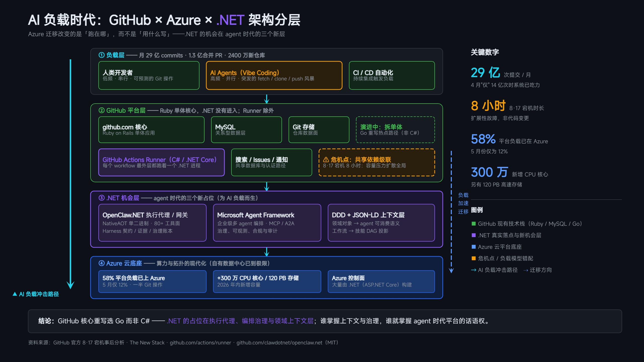The width and height of the screenshot is (644, 362).
Task: Click the '迁移方向' legend entry
Action: point(538,270)
